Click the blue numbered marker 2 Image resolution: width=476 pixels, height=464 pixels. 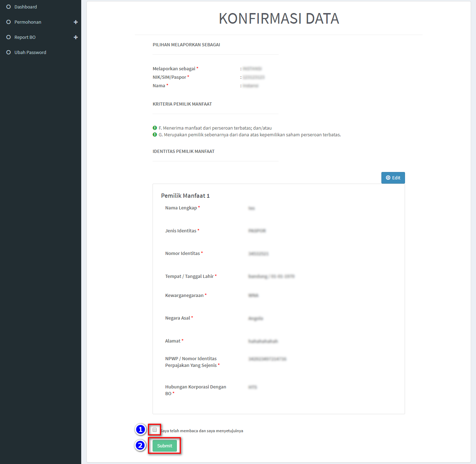click(x=140, y=445)
